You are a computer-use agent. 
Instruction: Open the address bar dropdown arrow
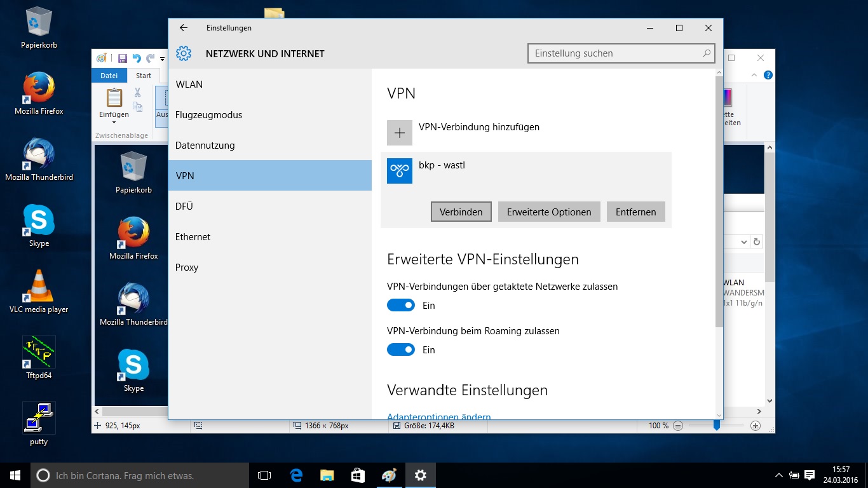coord(743,241)
